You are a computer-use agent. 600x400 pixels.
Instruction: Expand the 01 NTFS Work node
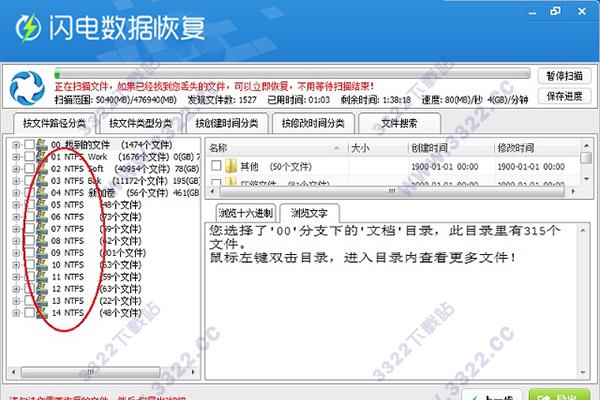click(16, 157)
